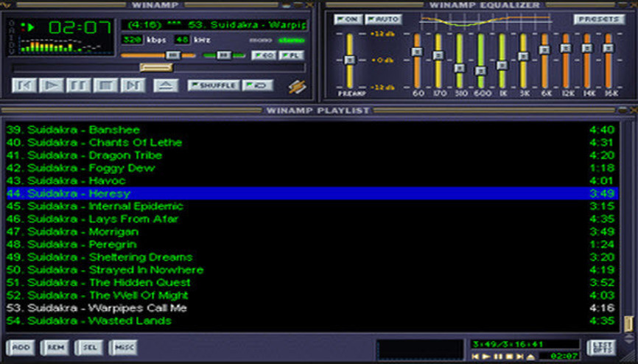The width and height of the screenshot is (638, 364).
Task: Stop playback with the main Stop button
Action: coord(106,85)
